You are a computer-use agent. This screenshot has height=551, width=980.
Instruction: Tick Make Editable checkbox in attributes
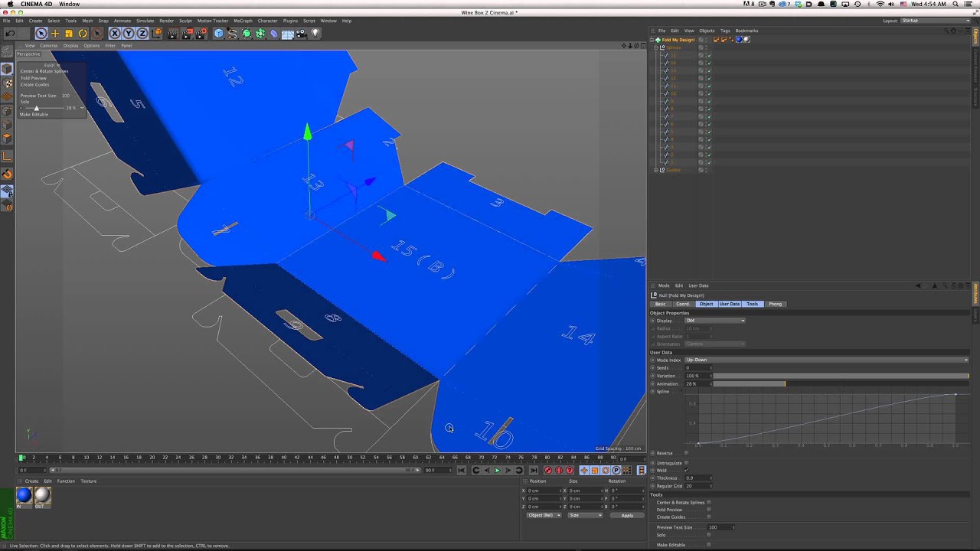709,545
